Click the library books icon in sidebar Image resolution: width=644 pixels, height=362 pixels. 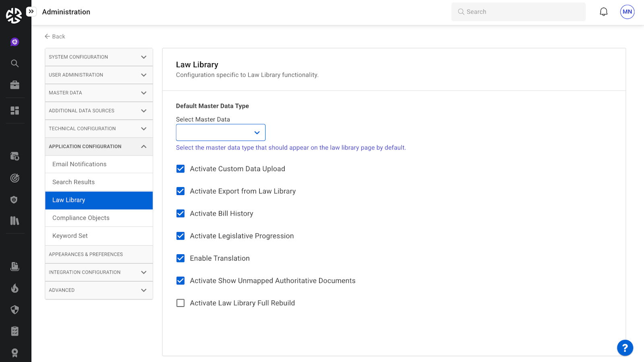[15, 221]
